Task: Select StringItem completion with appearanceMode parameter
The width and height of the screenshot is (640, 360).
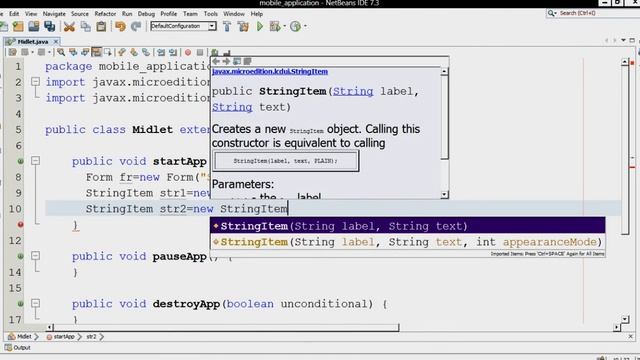Action: pos(407,242)
